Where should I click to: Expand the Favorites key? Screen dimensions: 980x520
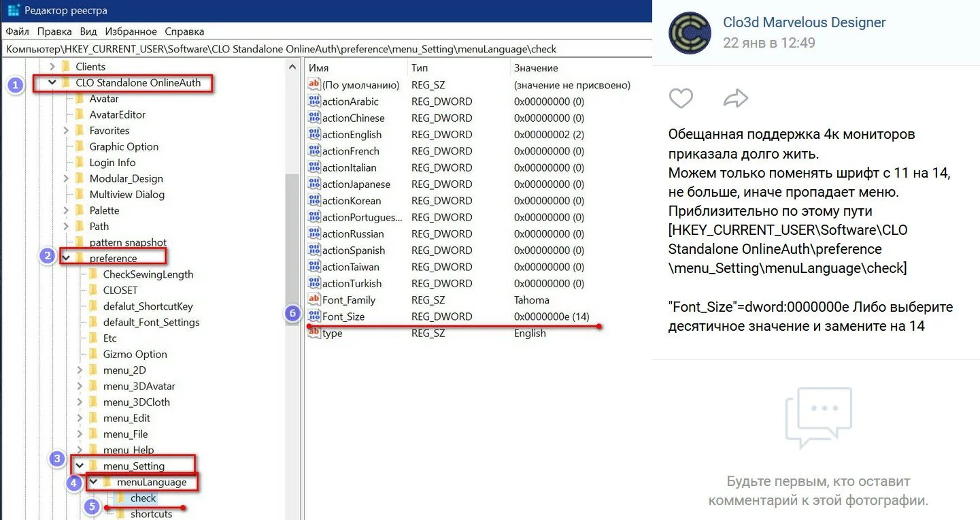66,131
